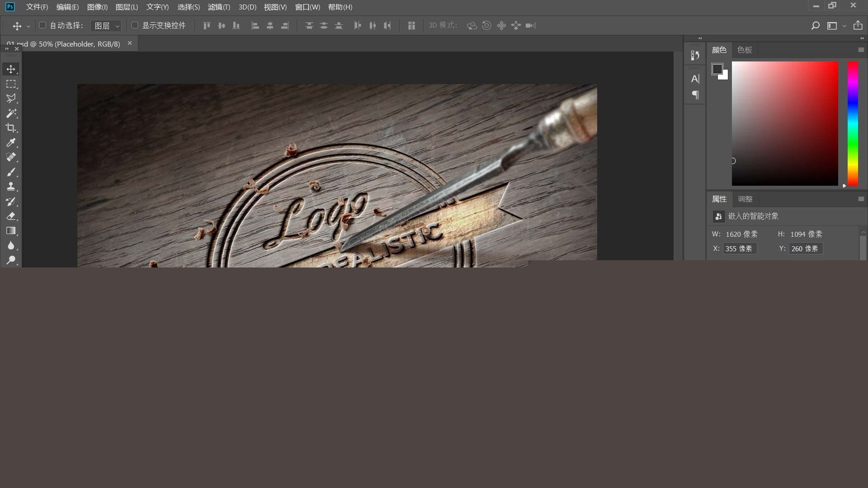Click the foreground color swatch
The height and width of the screenshot is (488, 868).
point(717,69)
